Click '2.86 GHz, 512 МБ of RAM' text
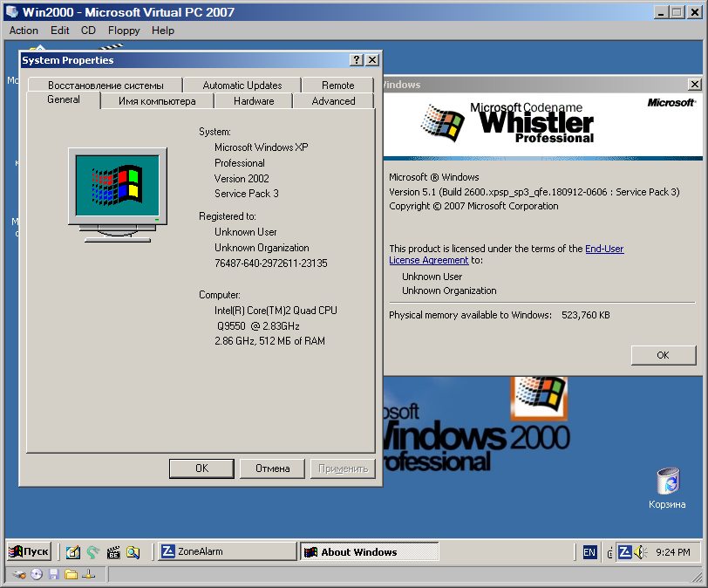 point(269,341)
